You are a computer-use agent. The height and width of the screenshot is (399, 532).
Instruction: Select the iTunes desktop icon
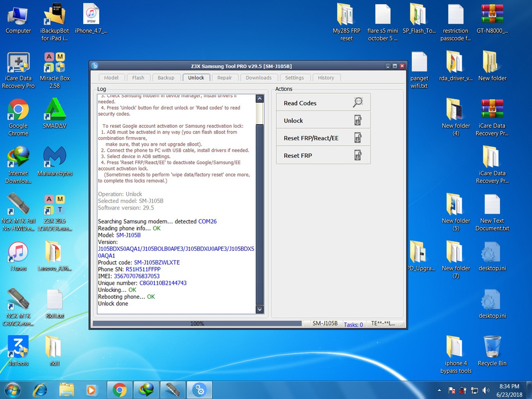pyautogui.click(x=18, y=256)
